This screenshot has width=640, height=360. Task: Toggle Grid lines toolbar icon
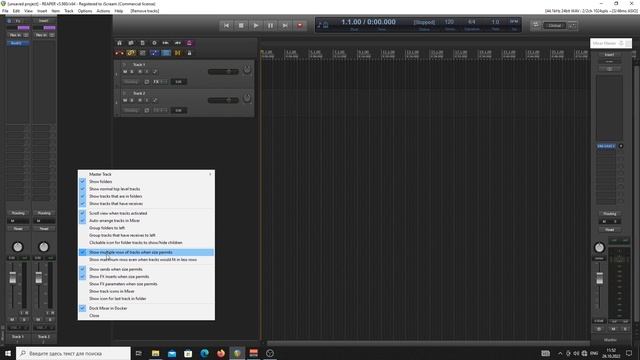pos(166,53)
